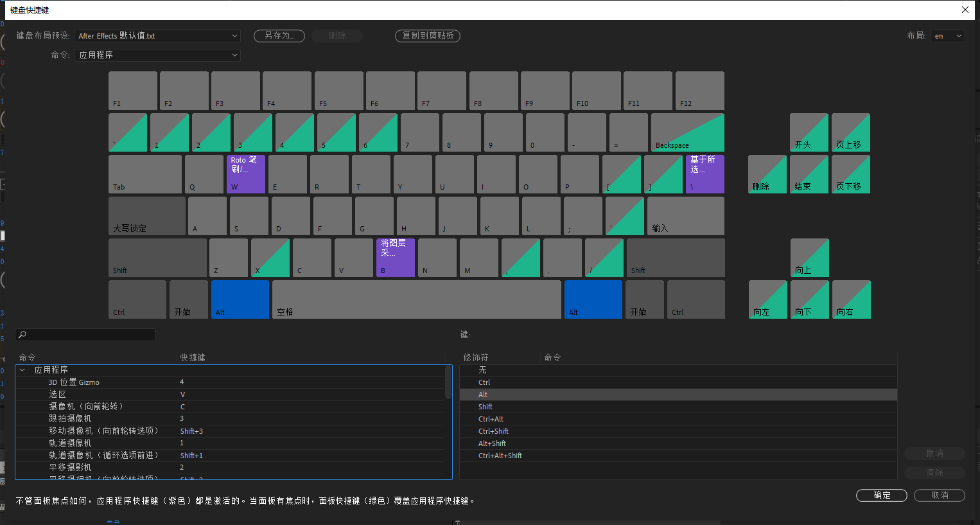Click the 页上移 page up key
980x525 pixels.
[851, 132]
